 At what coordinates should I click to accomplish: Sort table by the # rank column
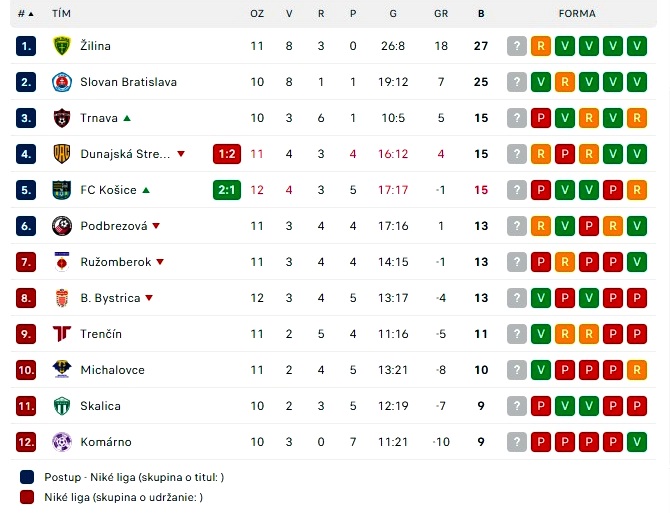[26, 14]
